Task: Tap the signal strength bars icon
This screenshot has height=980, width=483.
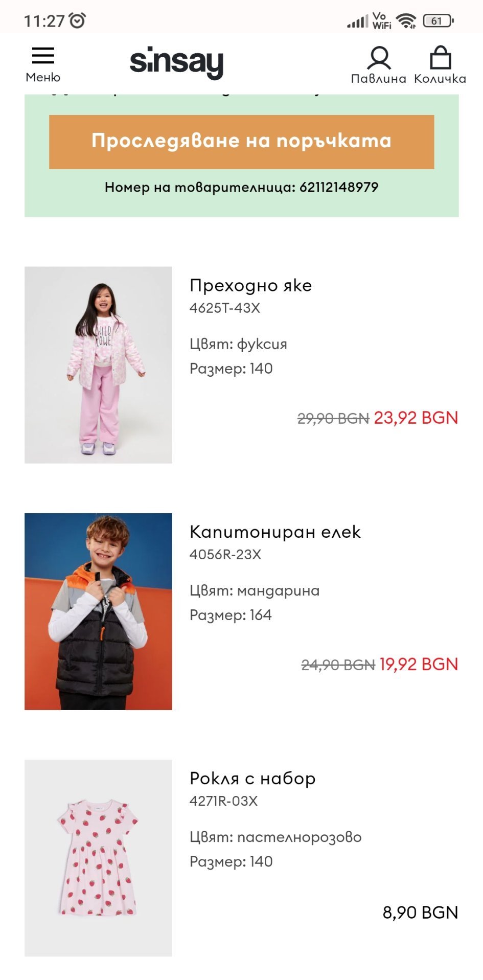Action: tap(357, 21)
